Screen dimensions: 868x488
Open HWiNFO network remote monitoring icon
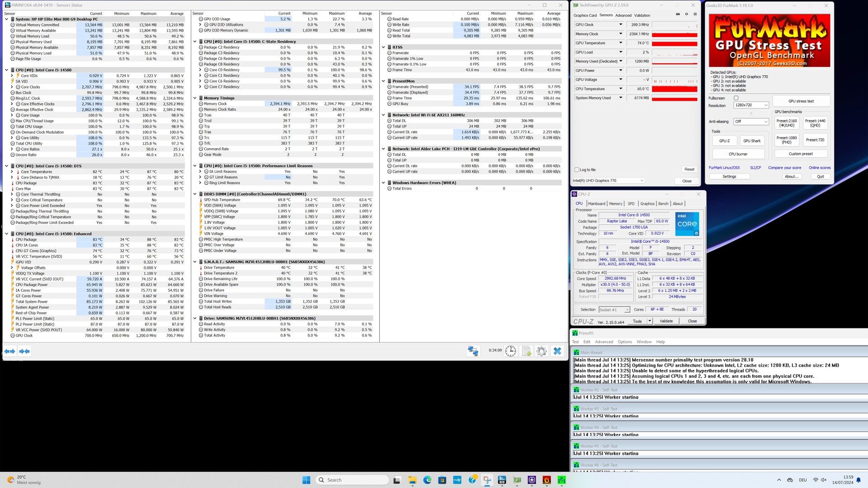[473, 351]
